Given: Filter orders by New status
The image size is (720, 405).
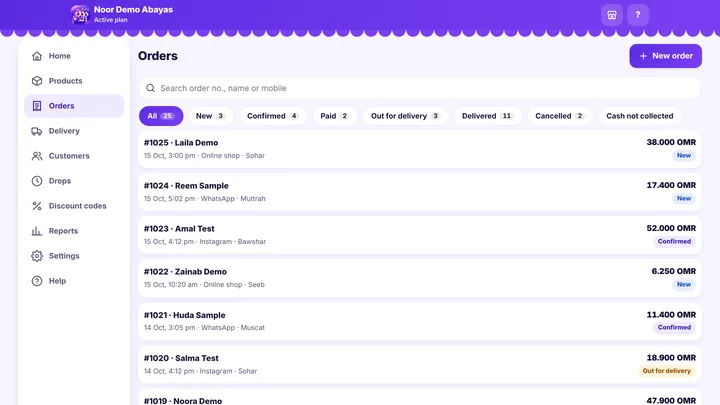Looking at the screenshot, I should tap(210, 116).
